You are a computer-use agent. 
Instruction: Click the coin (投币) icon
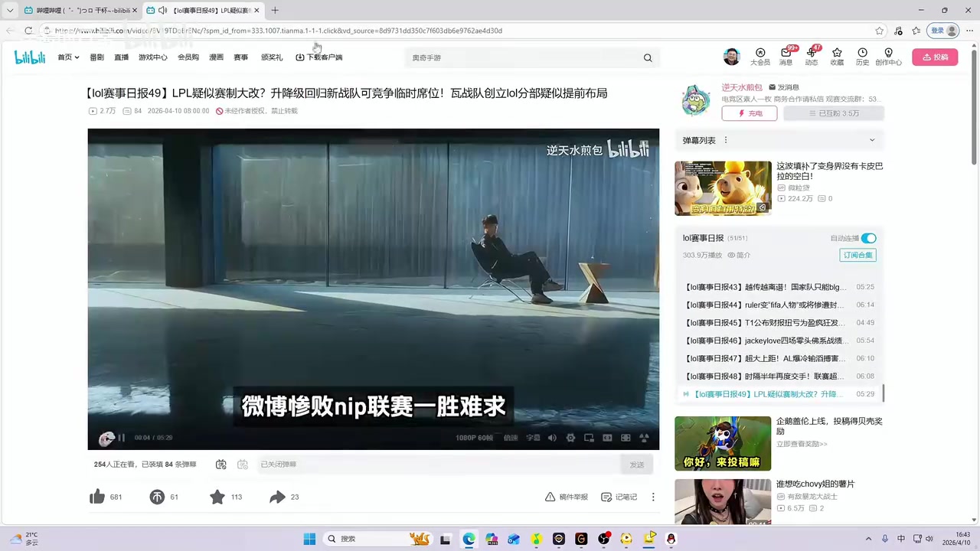click(x=157, y=497)
